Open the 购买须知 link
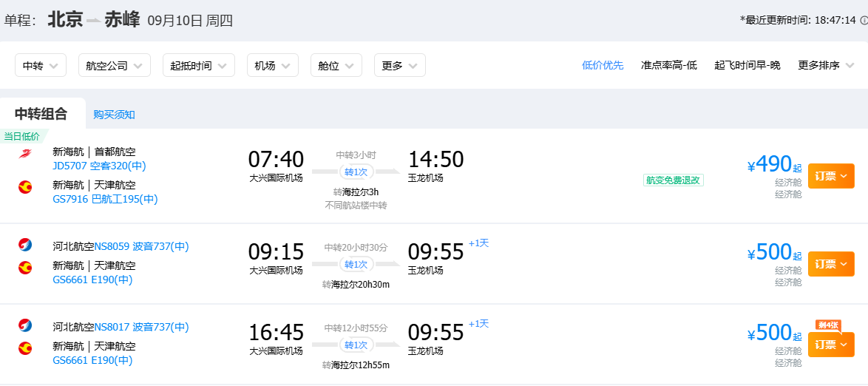 coord(114,115)
